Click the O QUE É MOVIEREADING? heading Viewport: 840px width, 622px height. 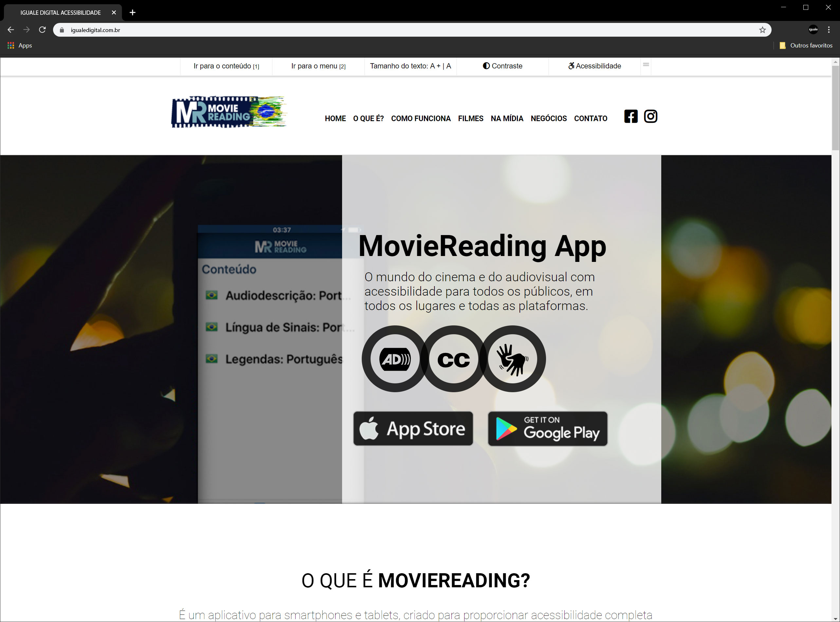416,580
